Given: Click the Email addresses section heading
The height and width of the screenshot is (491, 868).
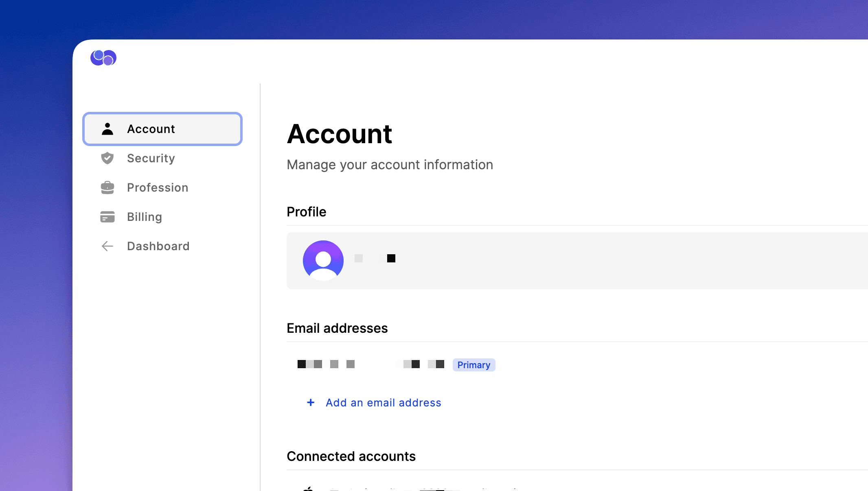Looking at the screenshot, I should click(x=337, y=328).
